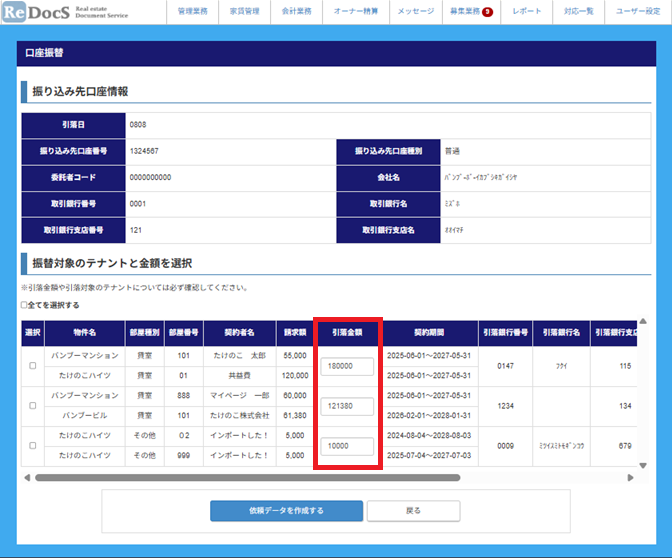Click the horizontal scroll right arrow
672x558 pixels.
[x=630, y=477]
